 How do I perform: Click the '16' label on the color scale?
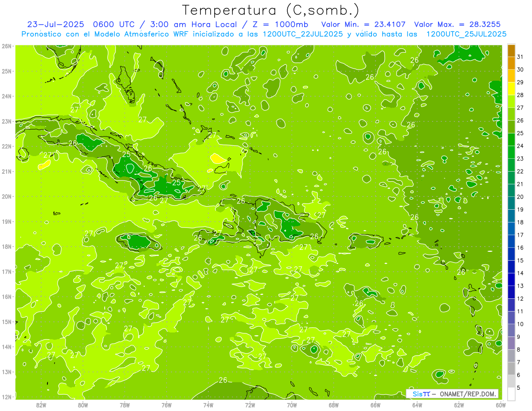(x=520, y=247)
